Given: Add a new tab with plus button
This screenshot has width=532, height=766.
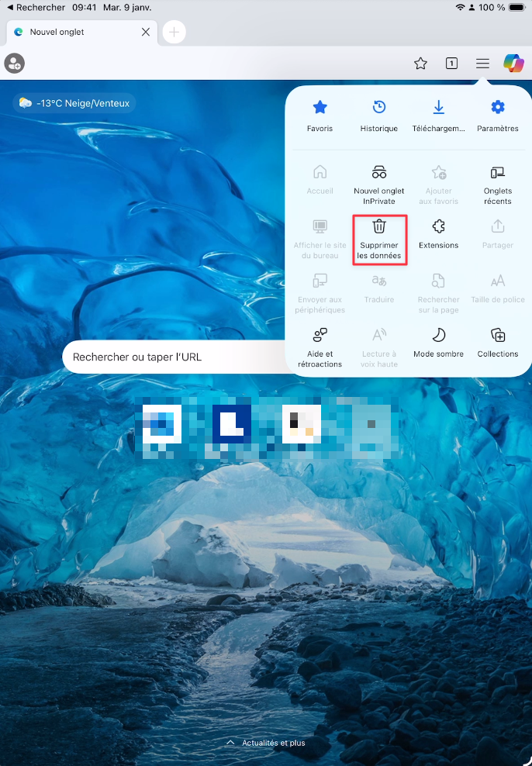Looking at the screenshot, I should click(174, 33).
